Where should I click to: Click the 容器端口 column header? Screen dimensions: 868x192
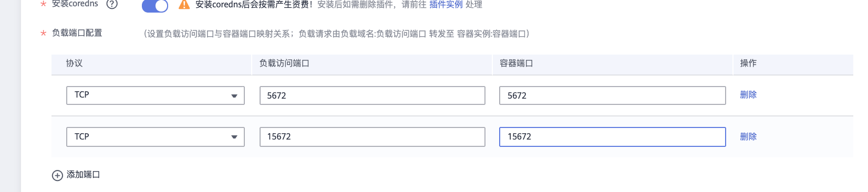[516, 63]
